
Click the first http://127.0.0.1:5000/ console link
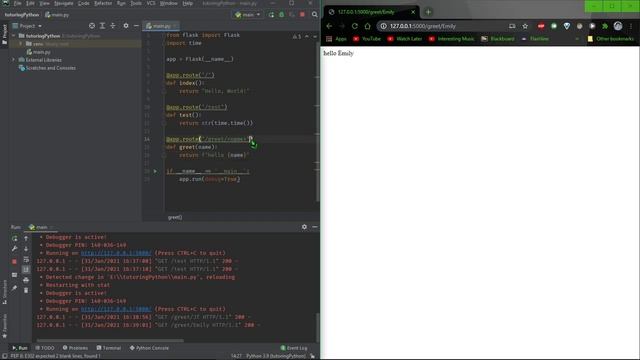(116, 253)
